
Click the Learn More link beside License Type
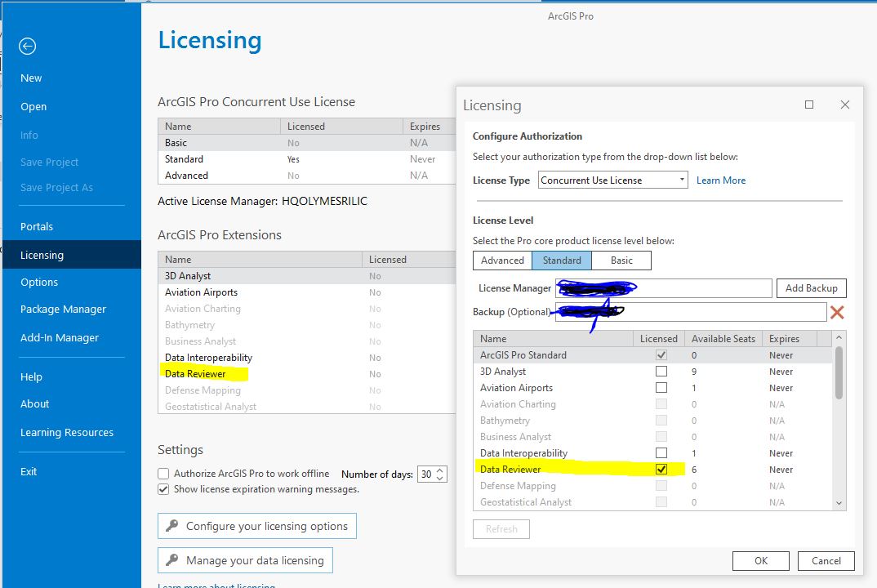[x=720, y=180]
